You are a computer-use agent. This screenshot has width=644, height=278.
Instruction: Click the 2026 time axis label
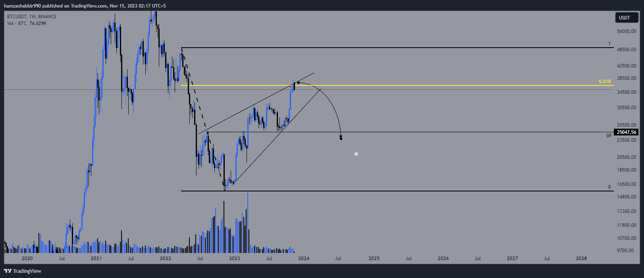pos(443,259)
